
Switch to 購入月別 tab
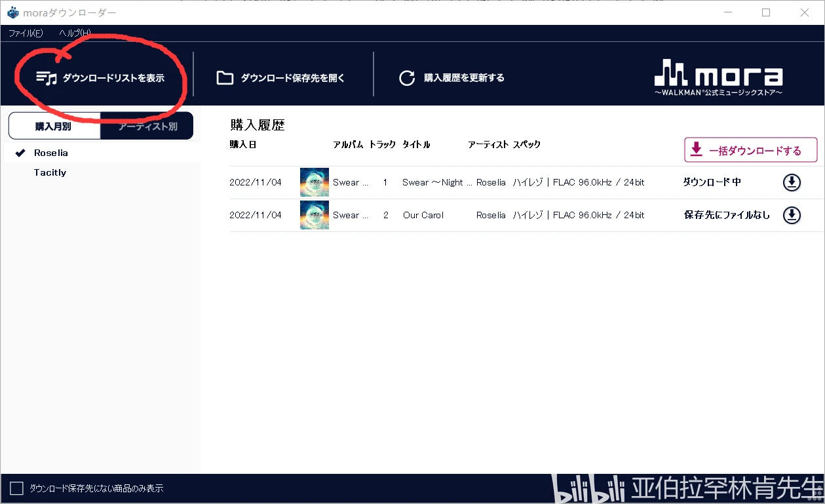point(54,126)
